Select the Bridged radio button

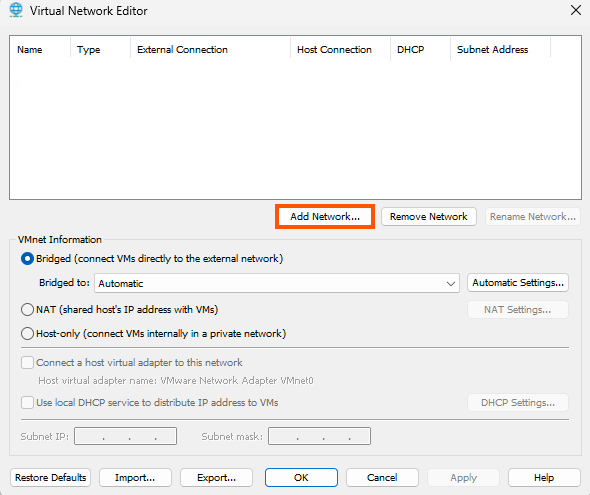coord(27,259)
